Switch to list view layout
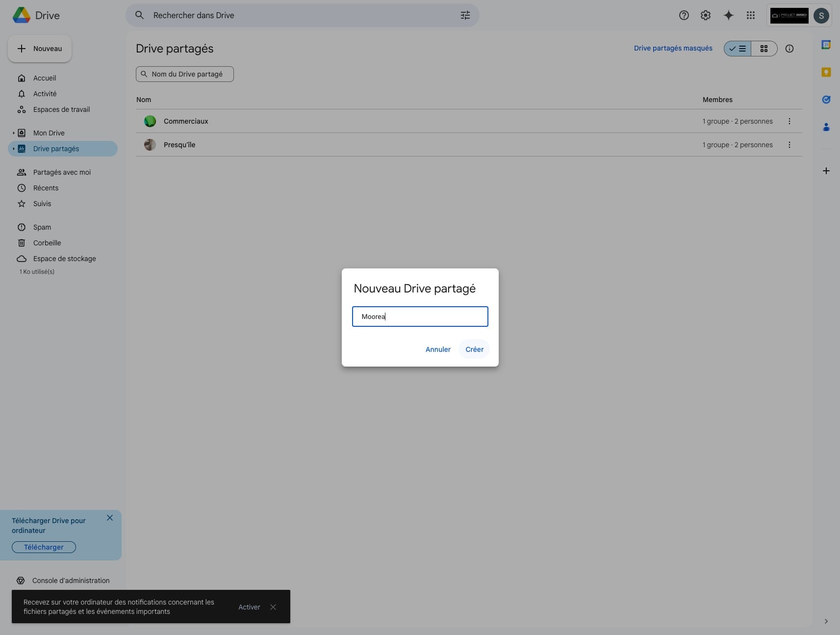840x635 pixels. [x=738, y=49]
